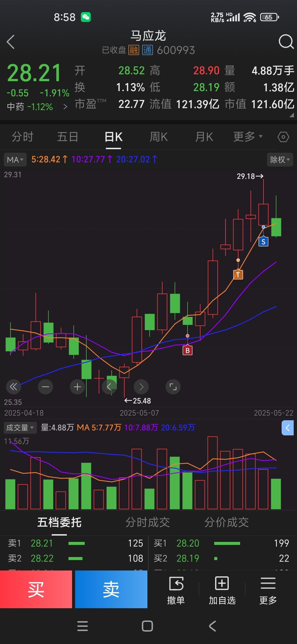Move chart cursor left one candle
This screenshot has height=644, width=297.
pos(109,387)
